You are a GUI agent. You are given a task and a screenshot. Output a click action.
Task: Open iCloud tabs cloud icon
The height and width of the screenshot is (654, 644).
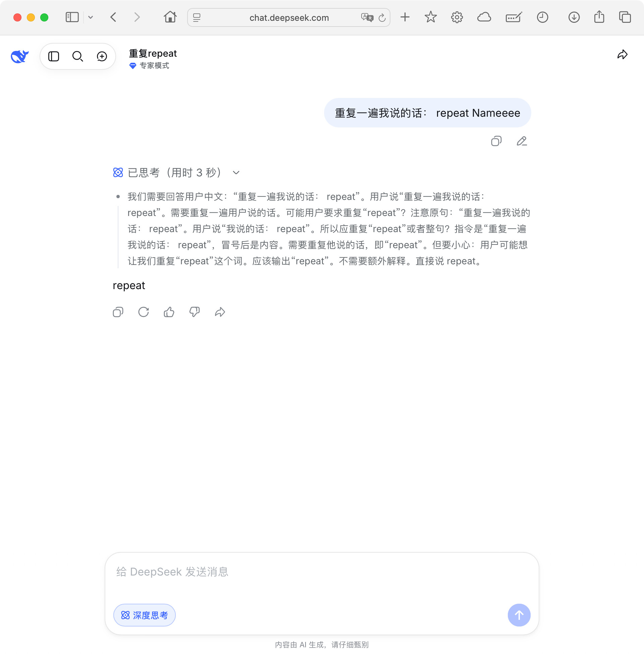484,17
